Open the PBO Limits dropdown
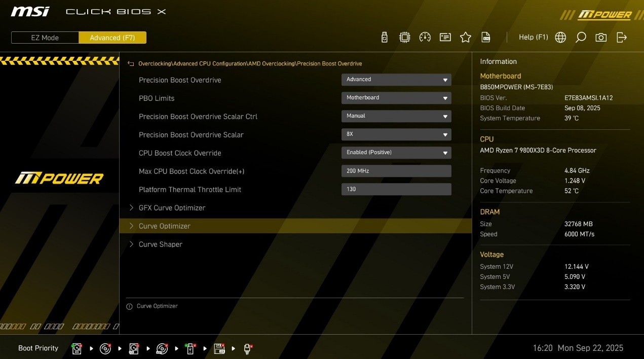The image size is (644, 359). click(396, 98)
